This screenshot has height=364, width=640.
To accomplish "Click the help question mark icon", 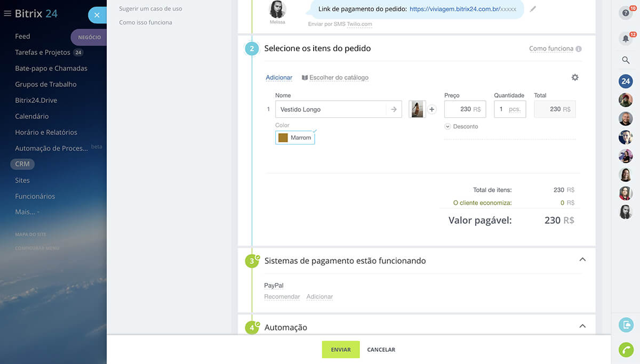I will 625,13.
